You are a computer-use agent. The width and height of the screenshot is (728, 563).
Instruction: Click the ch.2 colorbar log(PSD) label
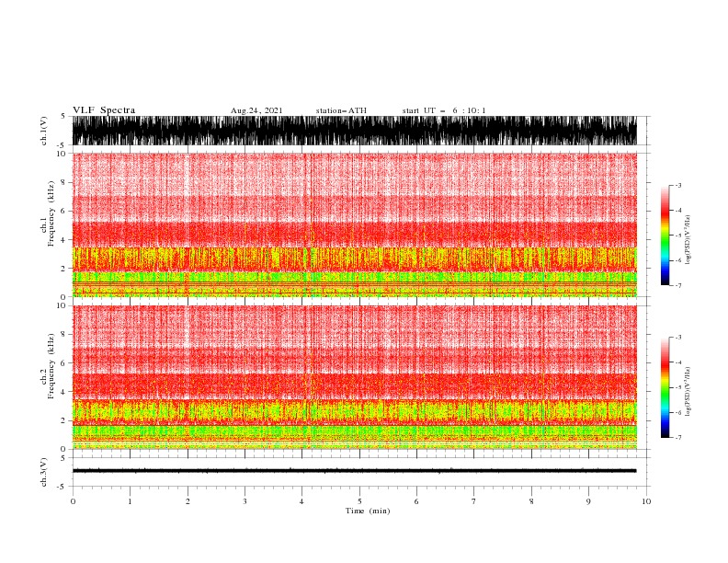pos(688,392)
